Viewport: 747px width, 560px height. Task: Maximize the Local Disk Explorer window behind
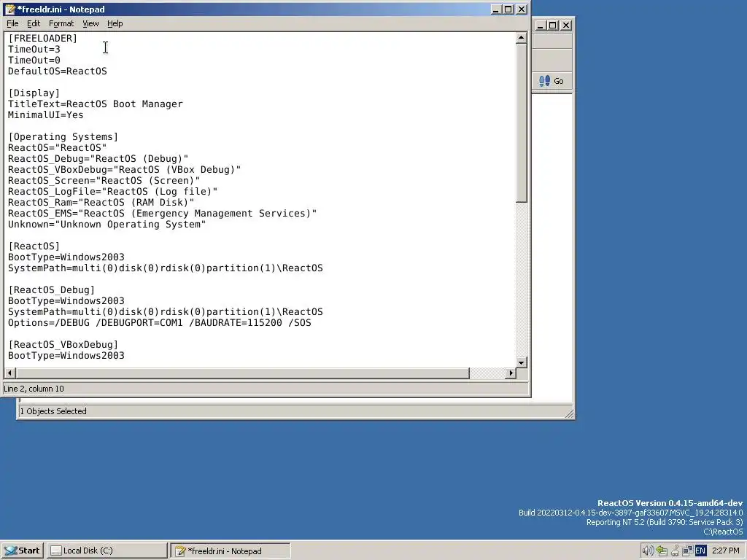point(553,26)
